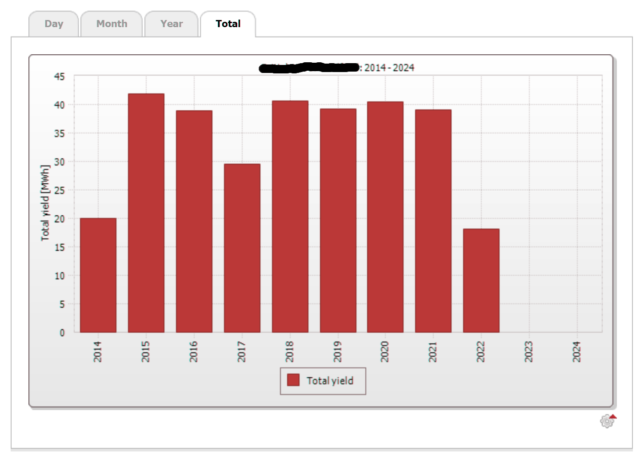This screenshot has height=459, width=640.
Task: Pick the 2017 bar
Action: pyautogui.click(x=242, y=248)
